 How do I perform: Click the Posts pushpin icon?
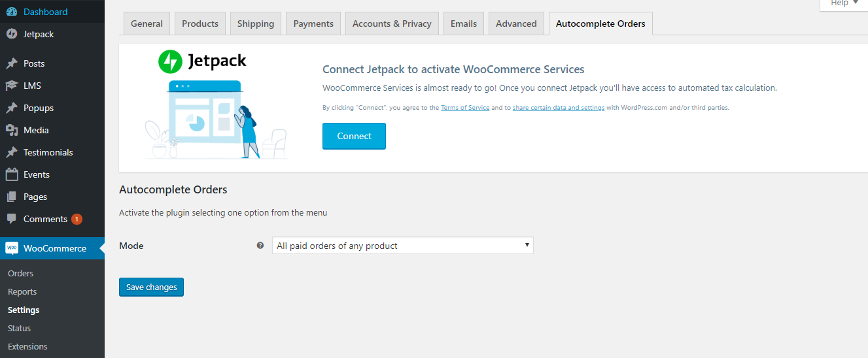coord(12,64)
